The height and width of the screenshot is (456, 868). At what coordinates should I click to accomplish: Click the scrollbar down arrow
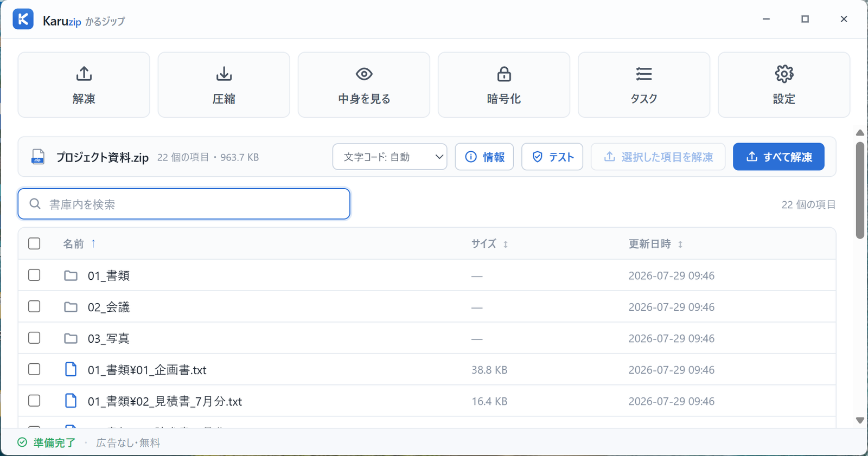click(x=860, y=420)
